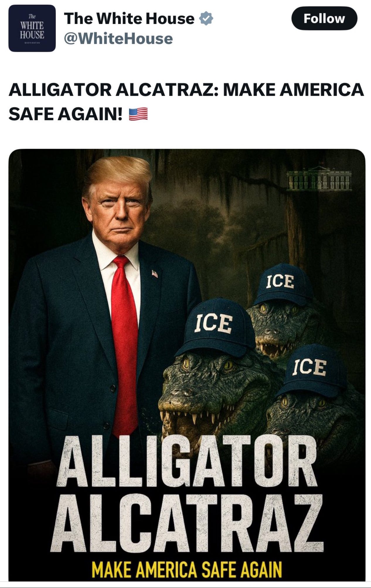Click the navy suit jacket's top button
The width and height of the screenshot is (371, 588).
(x=113, y=388)
